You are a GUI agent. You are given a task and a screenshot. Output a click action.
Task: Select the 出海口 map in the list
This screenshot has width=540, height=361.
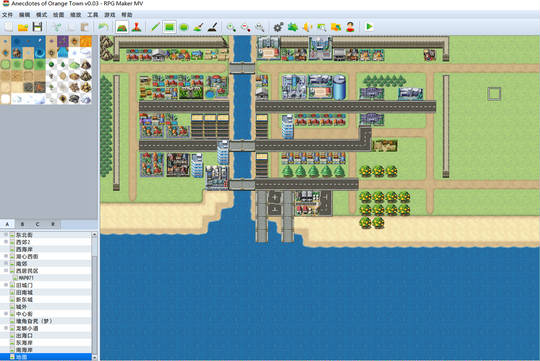(x=24, y=336)
